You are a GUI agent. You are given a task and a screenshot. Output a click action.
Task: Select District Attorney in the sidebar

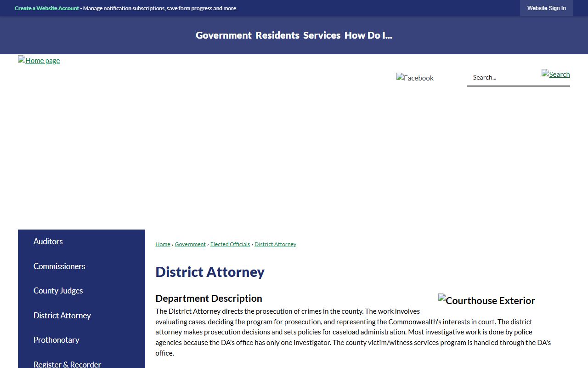pyautogui.click(x=81, y=316)
